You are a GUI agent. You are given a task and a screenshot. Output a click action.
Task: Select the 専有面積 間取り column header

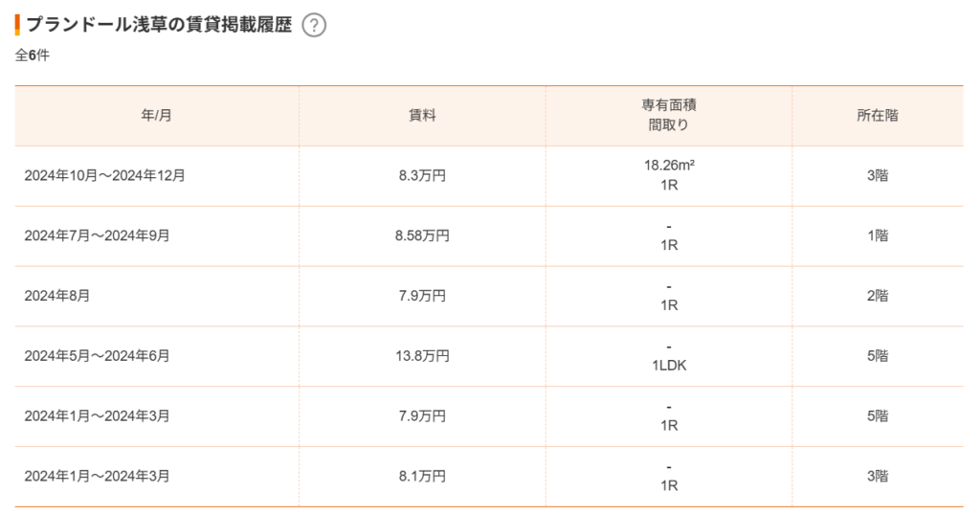(669, 115)
